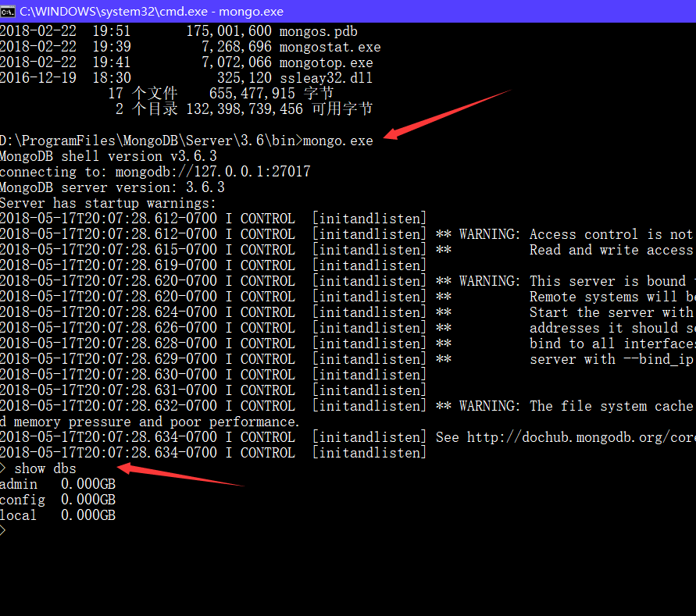
Task: Click the '17 个文件' file count
Action: (143, 94)
